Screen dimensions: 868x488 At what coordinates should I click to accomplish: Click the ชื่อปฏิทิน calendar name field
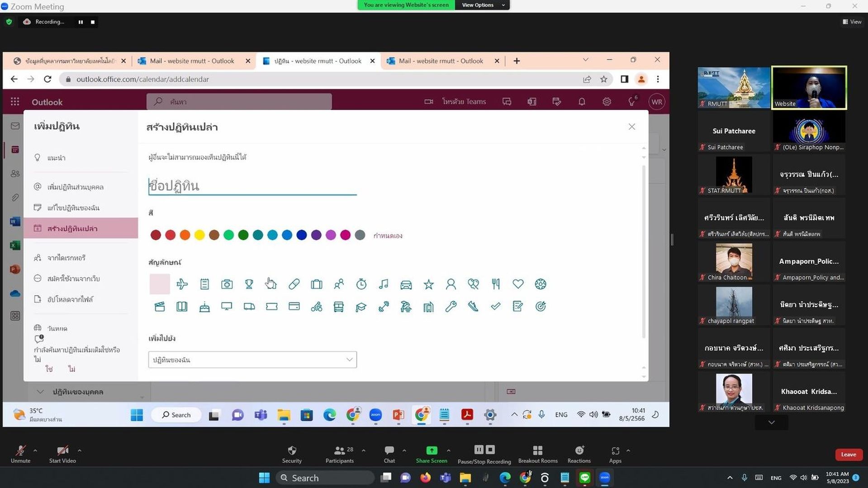[252, 185]
